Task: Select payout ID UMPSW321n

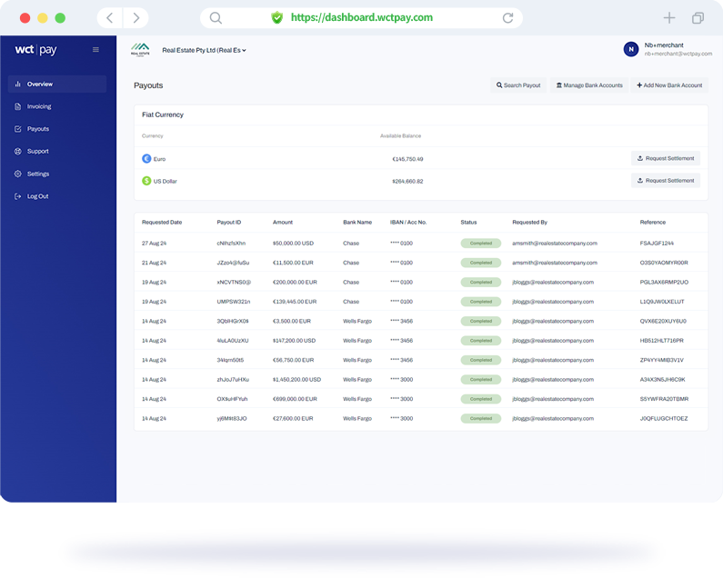Action: 234,302
